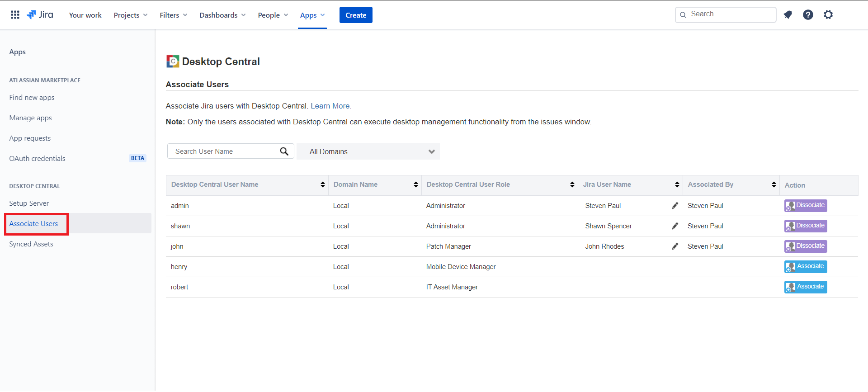Edit Jira user for admin row

[675, 206]
